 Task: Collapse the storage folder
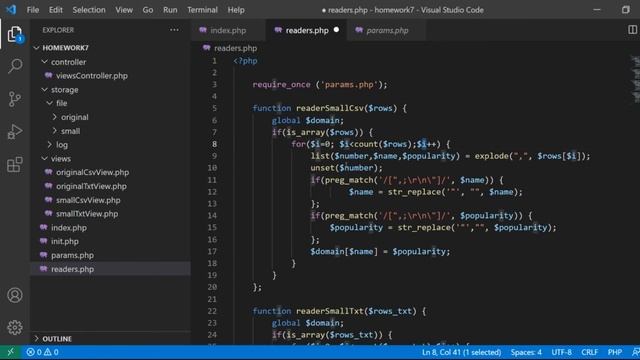[x=44, y=89]
